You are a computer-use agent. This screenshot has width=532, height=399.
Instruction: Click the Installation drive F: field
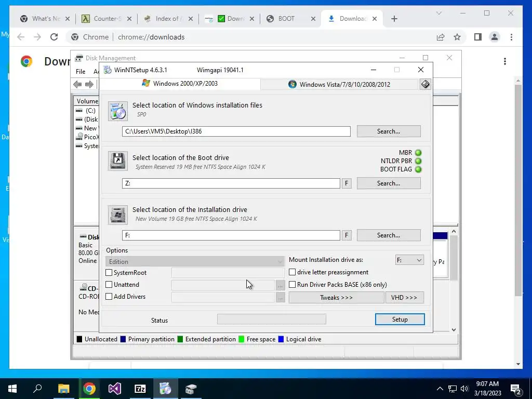(x=231, y=235)
